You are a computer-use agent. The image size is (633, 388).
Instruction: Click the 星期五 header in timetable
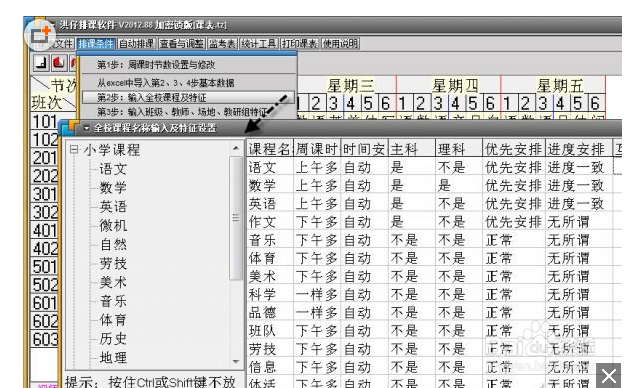[560, 85]
